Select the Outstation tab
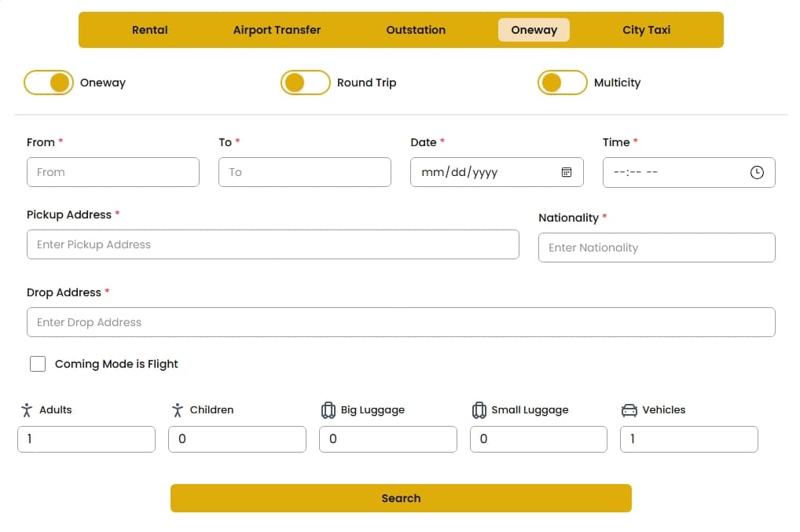Screen dimensions: 800x532 coord(416,30)
